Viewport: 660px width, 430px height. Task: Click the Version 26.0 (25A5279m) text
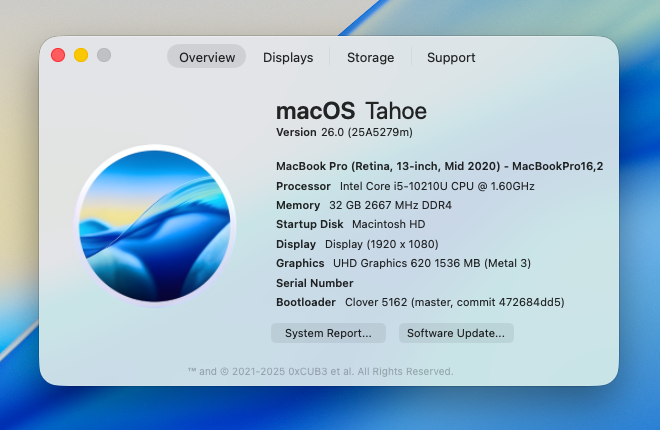pos(344,132)
